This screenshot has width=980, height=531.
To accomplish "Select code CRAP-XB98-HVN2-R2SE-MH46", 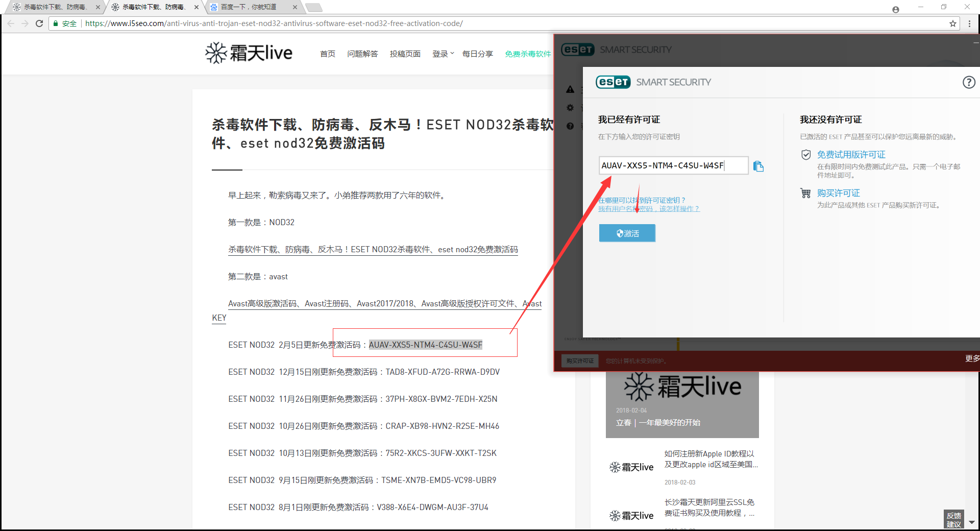I will [x=442, y=426].
